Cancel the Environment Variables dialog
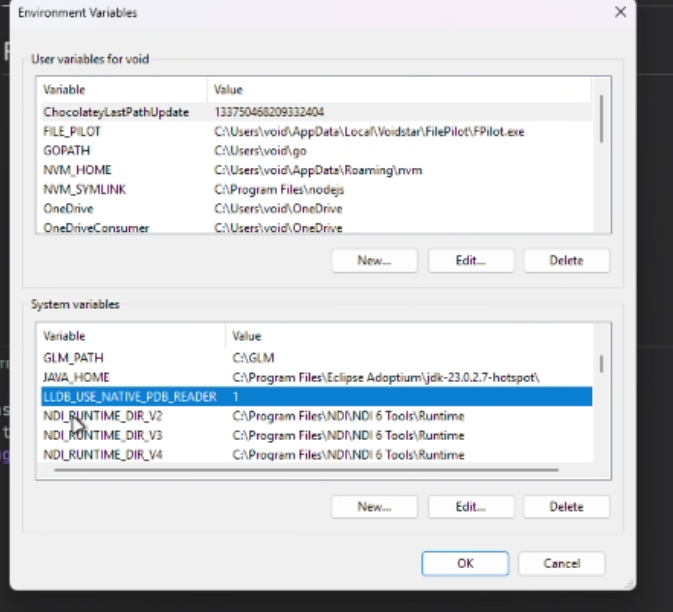 click(x=561, y=563)
